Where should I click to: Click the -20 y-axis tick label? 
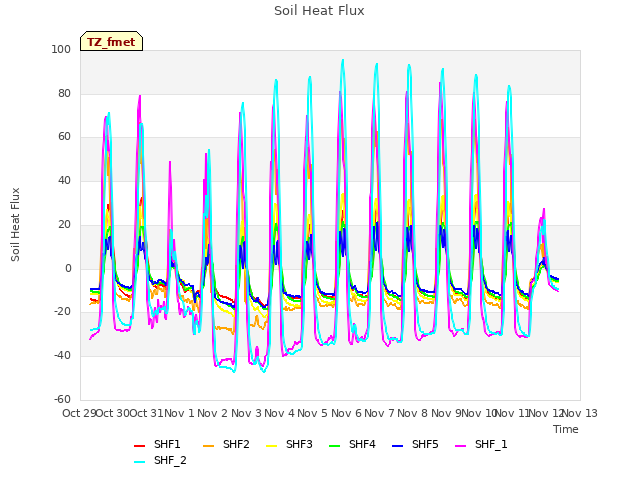tap(62, 312)
